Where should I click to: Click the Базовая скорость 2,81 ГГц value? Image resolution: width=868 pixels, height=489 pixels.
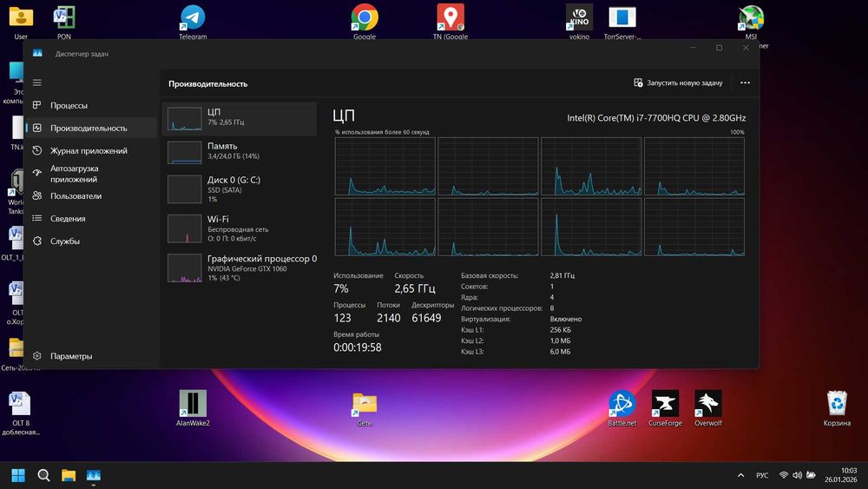[x=562, y=275]
